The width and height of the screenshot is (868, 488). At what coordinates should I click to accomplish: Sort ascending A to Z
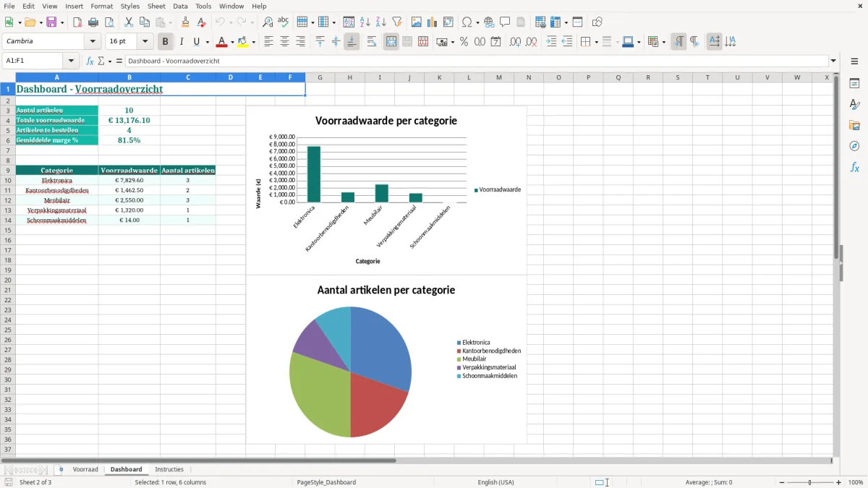(x=365, y=22)
